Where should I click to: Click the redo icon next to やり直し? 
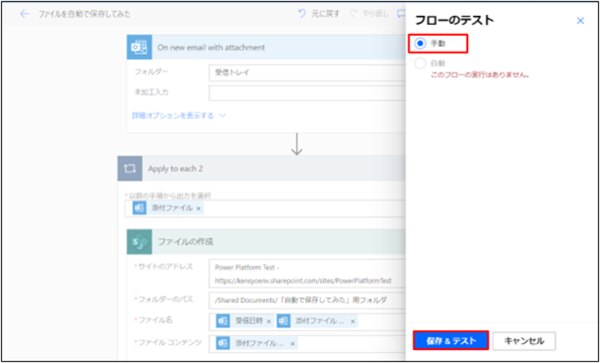354,14
